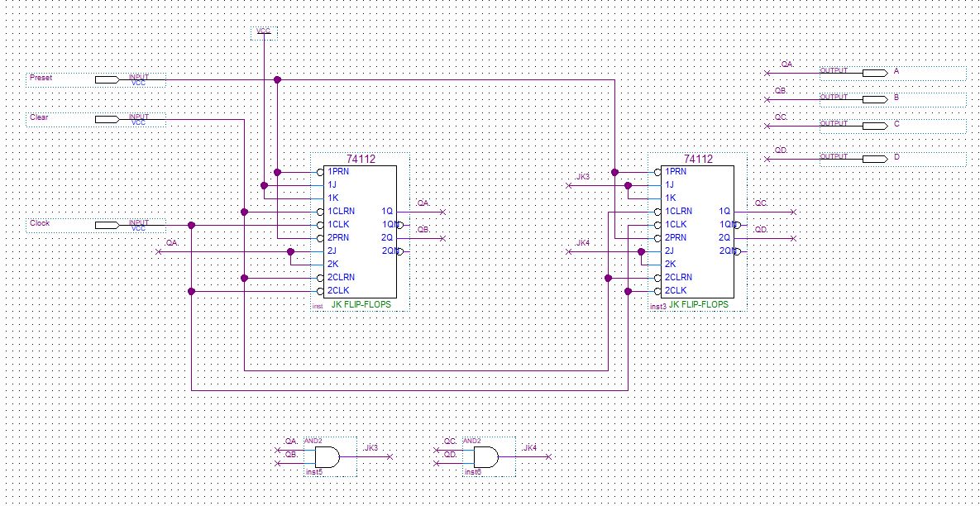
Task: Select the JK FLIP-FLOPS green label on left chip
Action: pyautogui.click(x=363, y=303)
